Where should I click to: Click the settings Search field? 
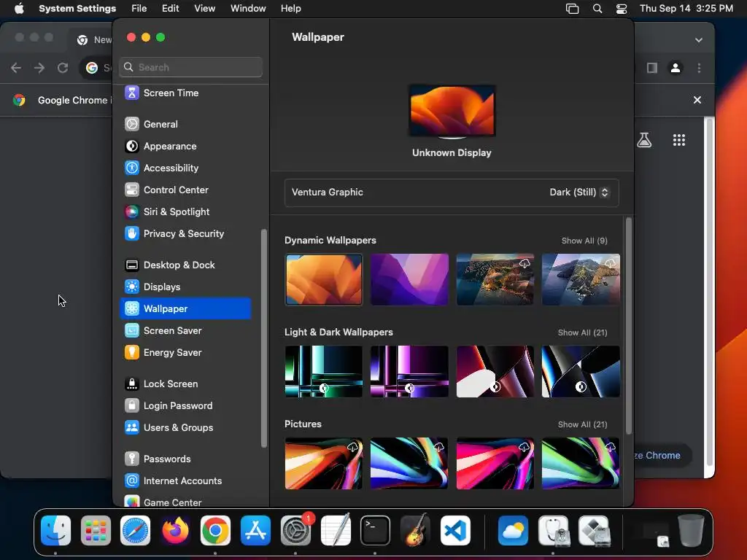190,67
